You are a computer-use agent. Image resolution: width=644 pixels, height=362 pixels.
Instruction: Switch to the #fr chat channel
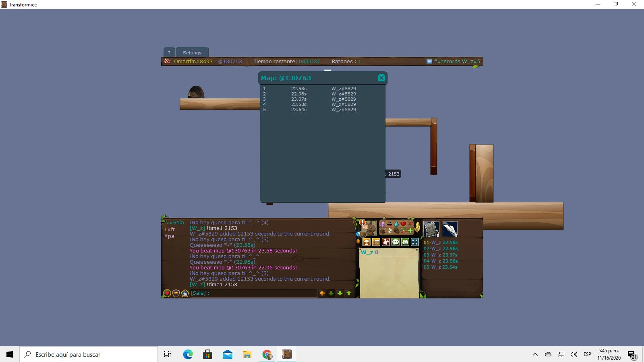170,229
